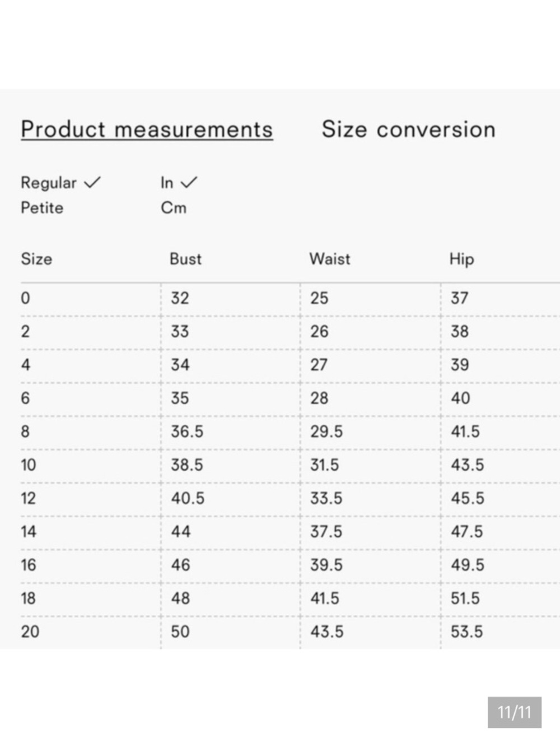
Task: Click the size 20 row label
Action: coord(30,632)
